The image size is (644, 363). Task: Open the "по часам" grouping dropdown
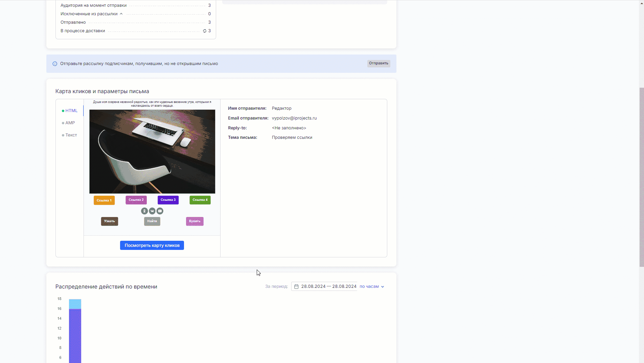click(x=372, y=286)
